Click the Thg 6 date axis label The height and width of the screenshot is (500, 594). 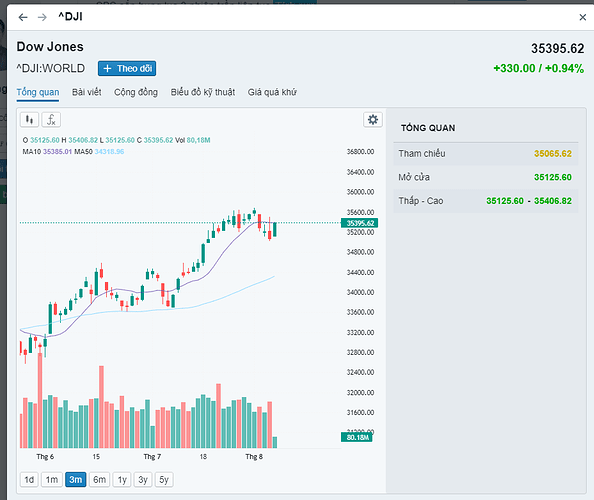[45, 456]
